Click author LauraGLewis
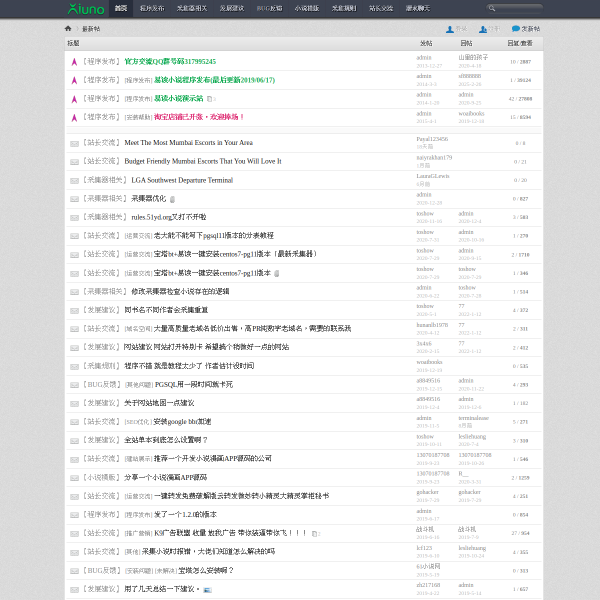The width and height of the screenshot is (600, 600). pos(433,176)
